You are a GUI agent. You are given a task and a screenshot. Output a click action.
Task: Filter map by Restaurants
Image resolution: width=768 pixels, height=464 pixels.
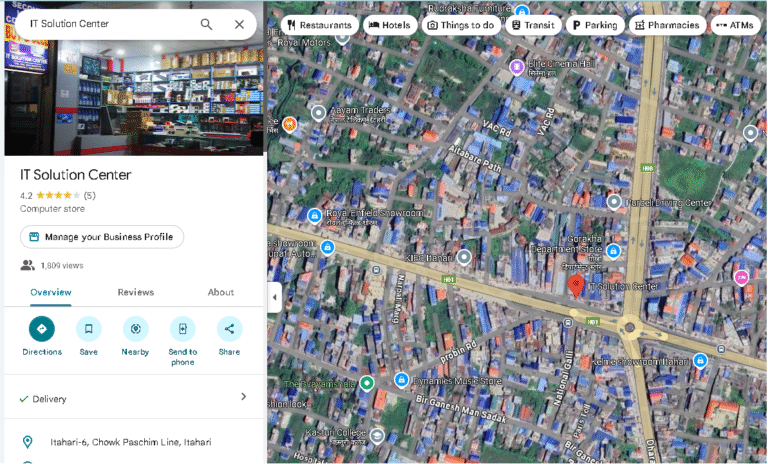coord(318,25)
